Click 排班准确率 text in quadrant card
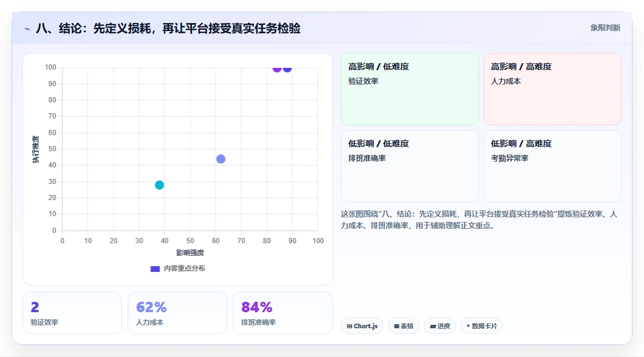This screenshot has height=357, width=644. click(367, 158)
